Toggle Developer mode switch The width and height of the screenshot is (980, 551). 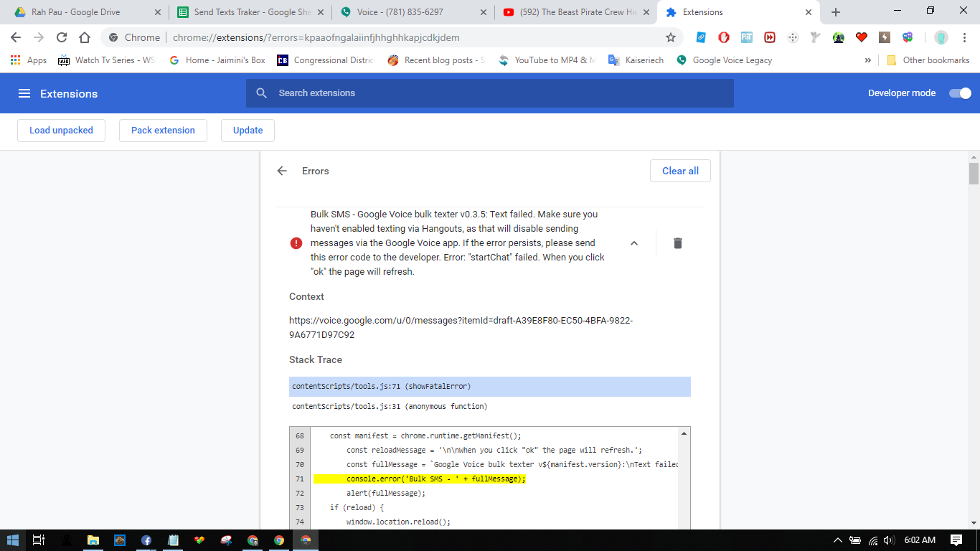960,93
